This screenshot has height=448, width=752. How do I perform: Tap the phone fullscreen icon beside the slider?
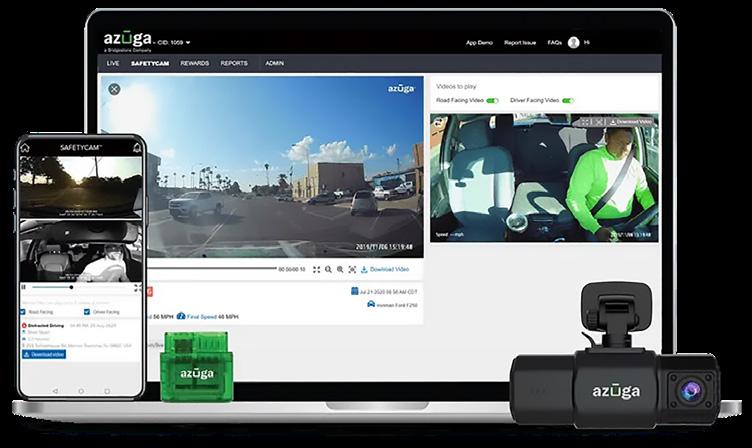[137, 287]
